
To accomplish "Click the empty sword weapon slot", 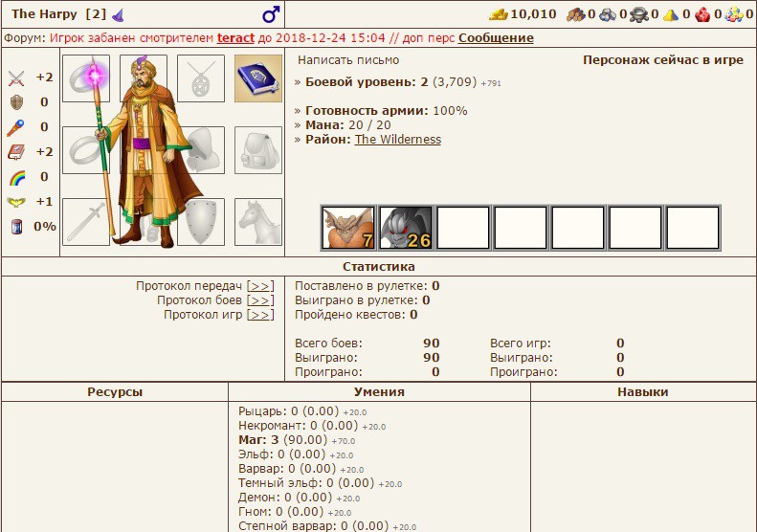I will click(x=86, y=222).
